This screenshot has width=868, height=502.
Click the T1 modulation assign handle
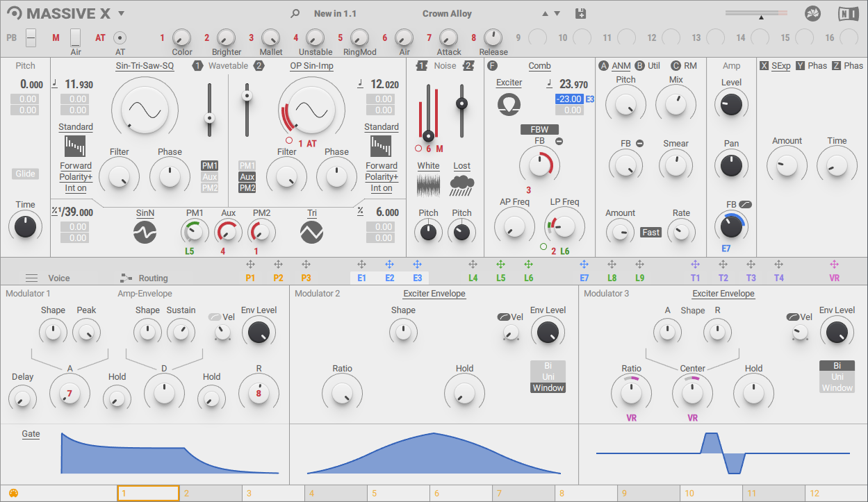click(x=695, y=265)
